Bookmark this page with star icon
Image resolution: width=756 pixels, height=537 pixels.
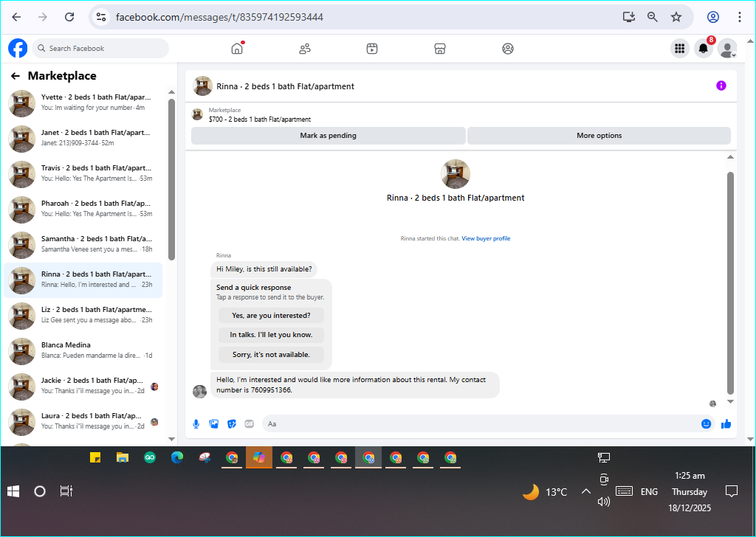pos(676,18)
